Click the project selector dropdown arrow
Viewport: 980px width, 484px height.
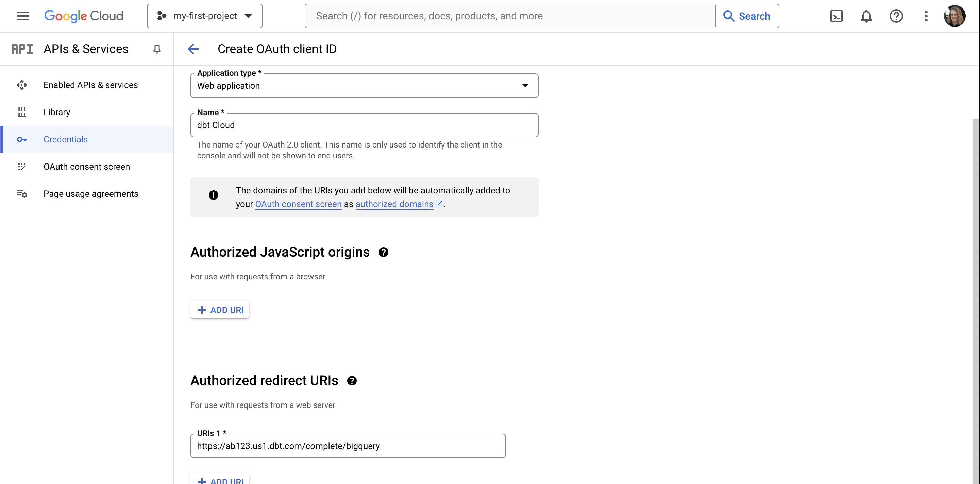[249, 16]
